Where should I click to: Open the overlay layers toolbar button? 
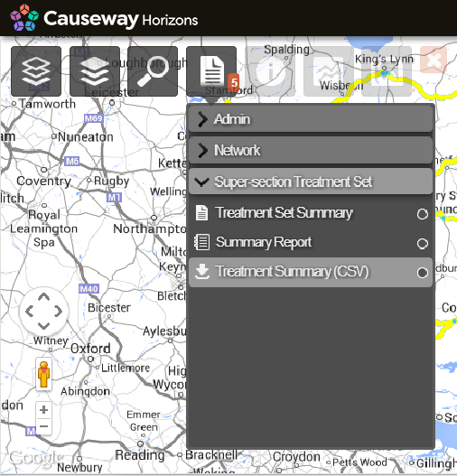coord(95,71)
